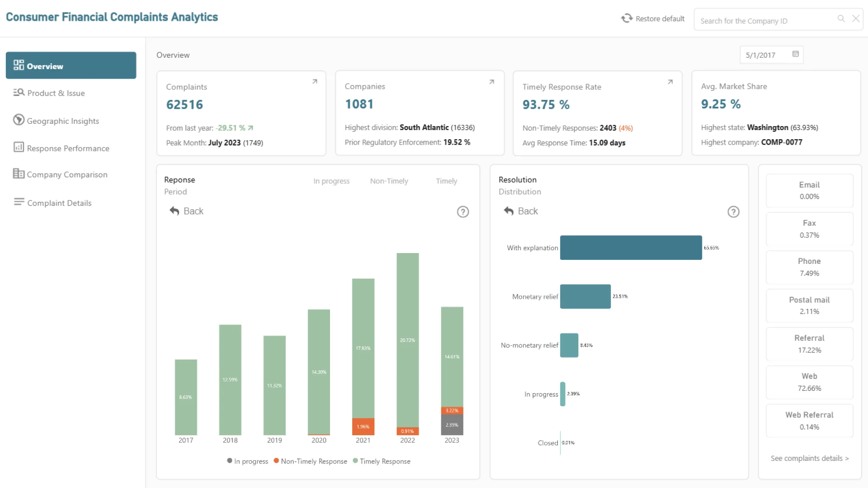The width and height of the screenshot is (868, 488).
Task: Click the Complaint Details list icon
Action: 19,202
